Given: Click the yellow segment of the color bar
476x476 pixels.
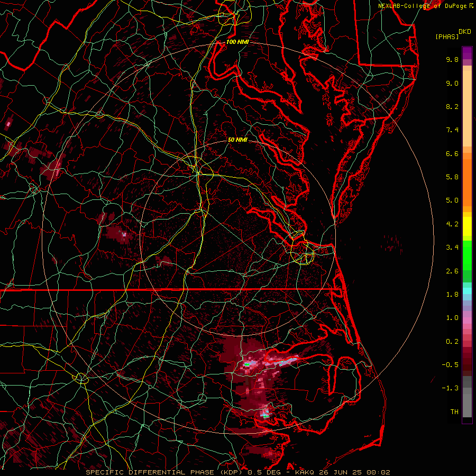Looking at the screenshot, I should click(467, 226).
